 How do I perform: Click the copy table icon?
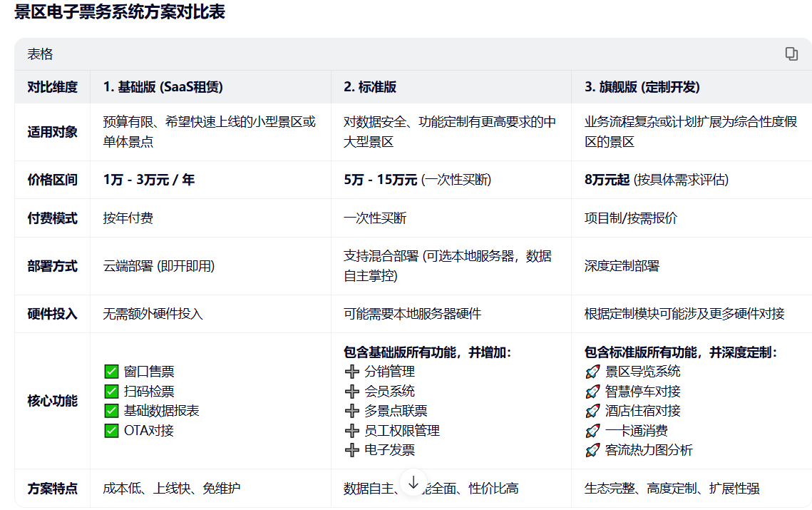pos(791,53)
